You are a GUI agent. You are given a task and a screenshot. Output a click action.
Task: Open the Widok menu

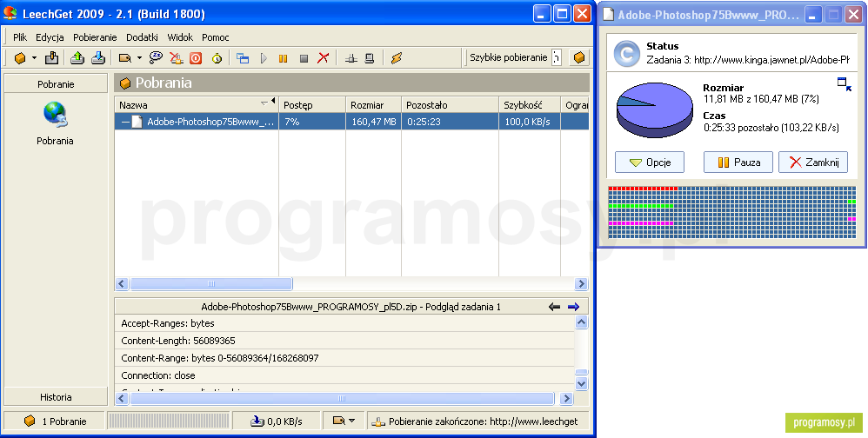click(x=180, y=37)
